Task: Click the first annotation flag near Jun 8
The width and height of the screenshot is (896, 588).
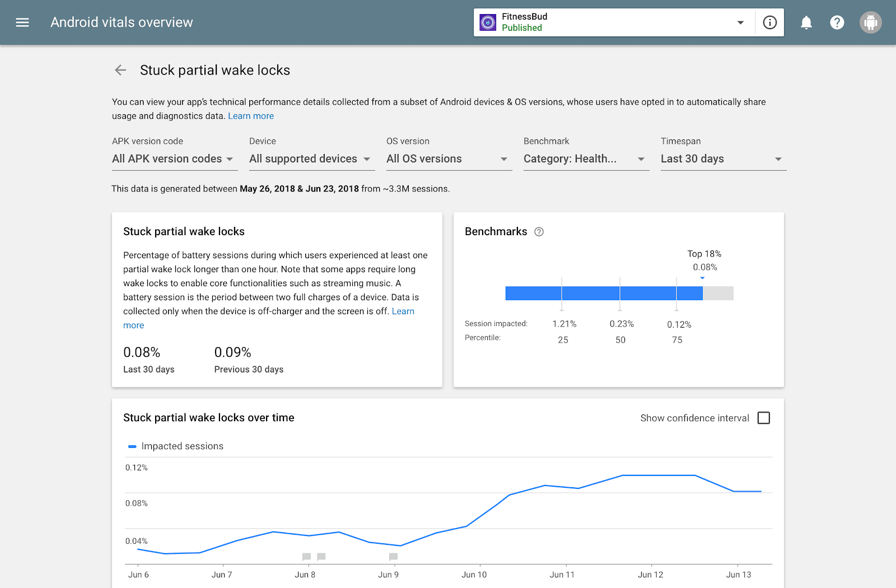Action: [306, 557]
